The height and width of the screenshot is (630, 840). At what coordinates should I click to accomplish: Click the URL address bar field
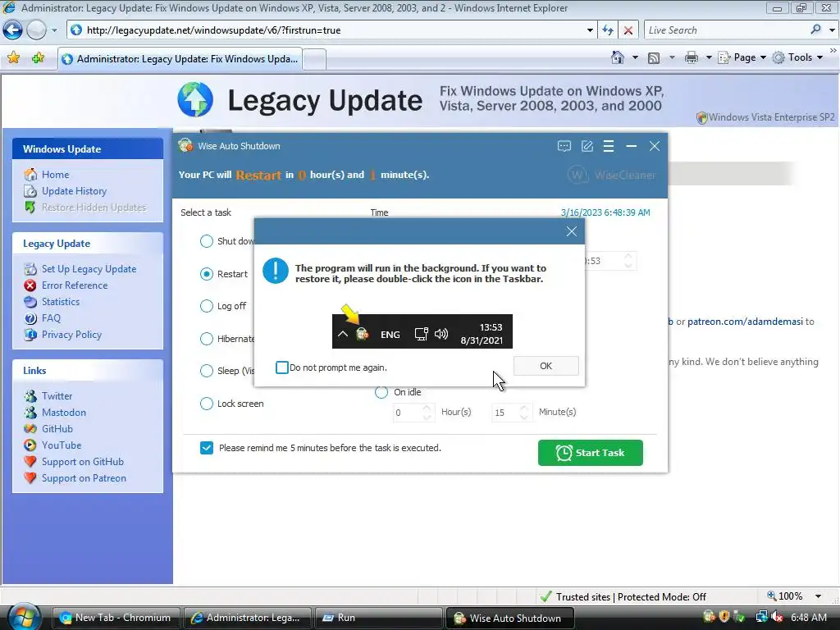click(x=332, y=30)
